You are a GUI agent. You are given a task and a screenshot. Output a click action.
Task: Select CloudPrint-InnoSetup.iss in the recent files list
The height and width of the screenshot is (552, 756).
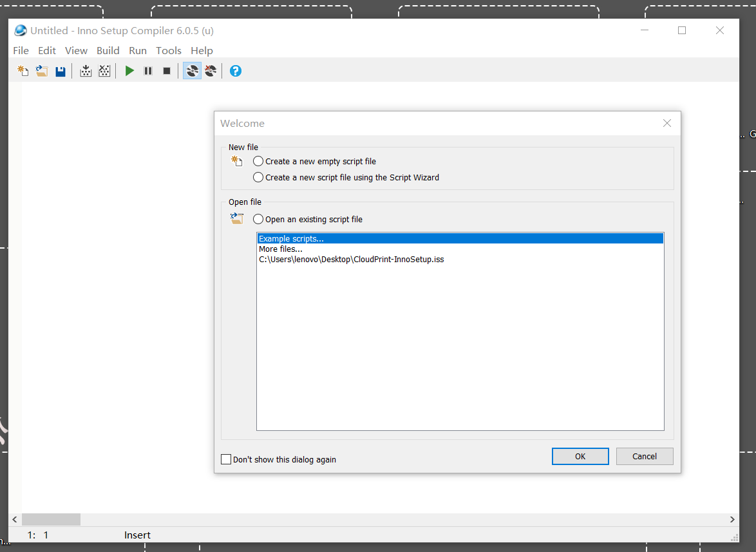[x=460, y=260]
